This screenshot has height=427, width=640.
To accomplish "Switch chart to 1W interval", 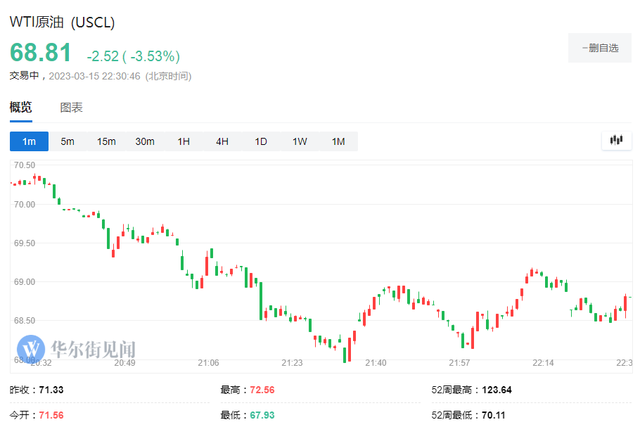I will (299, 142).
